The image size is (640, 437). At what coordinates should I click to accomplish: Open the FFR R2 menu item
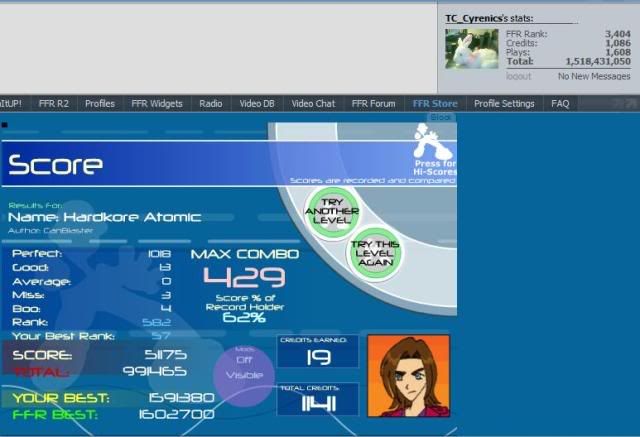(x=53, y=103)
